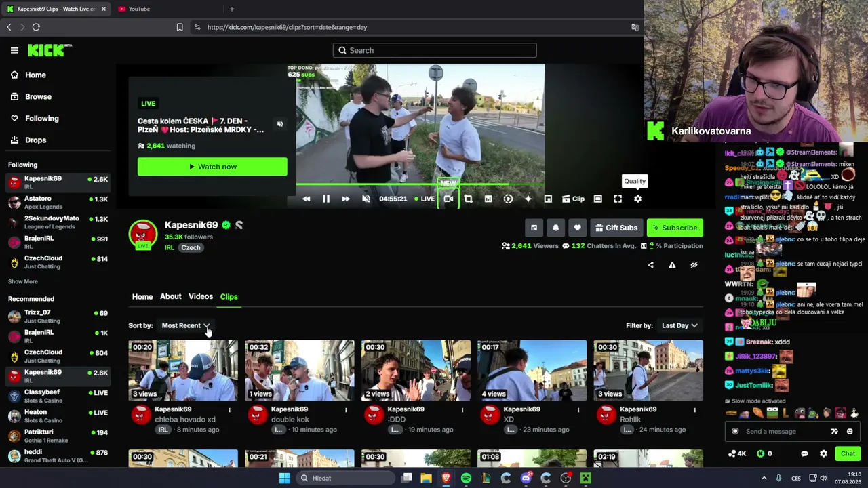This screenshot has height=488, width=868.
Task: Open Spotify from the taskbar
Action: pyautogui.click(x=466, y=479)
